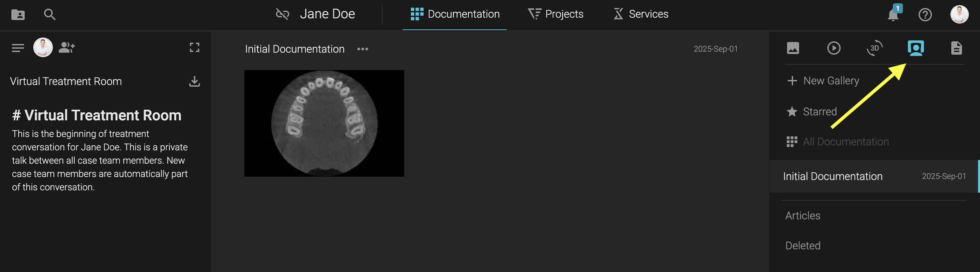Image resolution: width=980 pixels, height=272 pixels.
Task: Open the Deleted section
Action: point(803,246)
